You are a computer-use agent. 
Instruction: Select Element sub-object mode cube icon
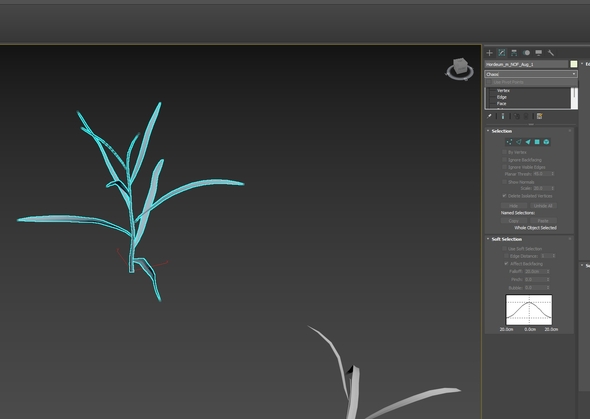(x=546, y=142)
